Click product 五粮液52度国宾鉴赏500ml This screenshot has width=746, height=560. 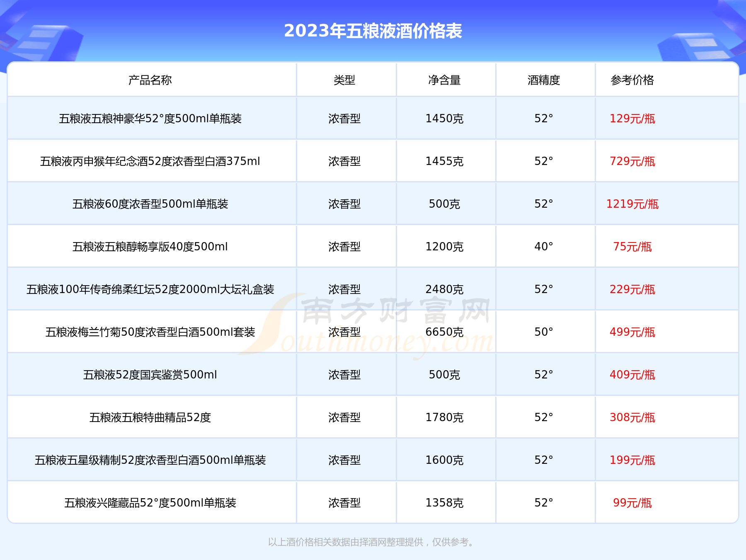150,375
